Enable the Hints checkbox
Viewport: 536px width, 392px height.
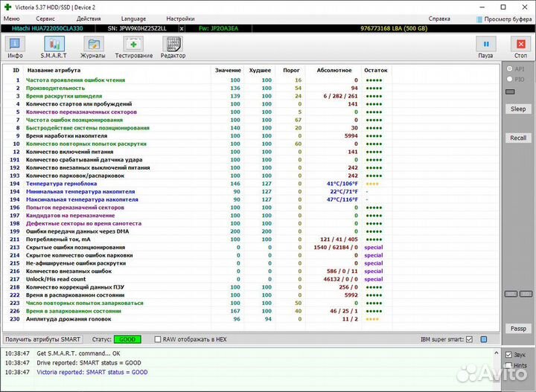click(x=508, y=365)
